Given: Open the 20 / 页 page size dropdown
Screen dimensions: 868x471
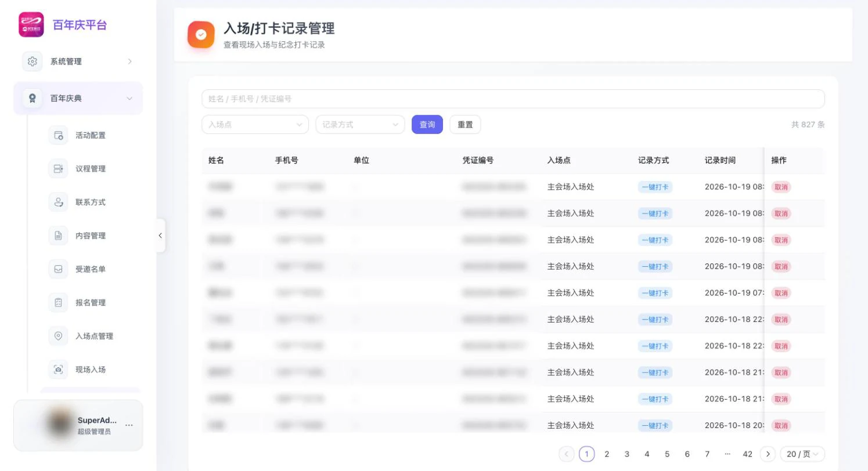Looking at the screenshot, I should [802, 454].
